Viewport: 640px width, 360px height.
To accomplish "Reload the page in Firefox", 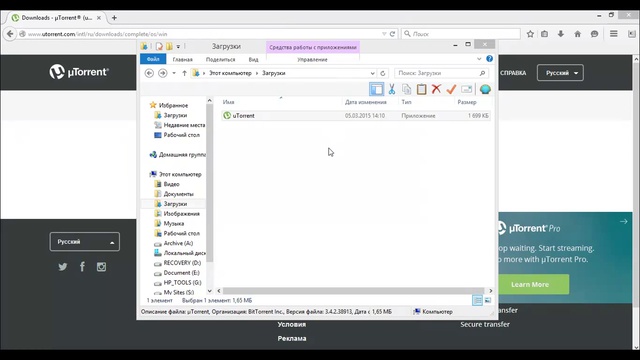I will point(392,34).
